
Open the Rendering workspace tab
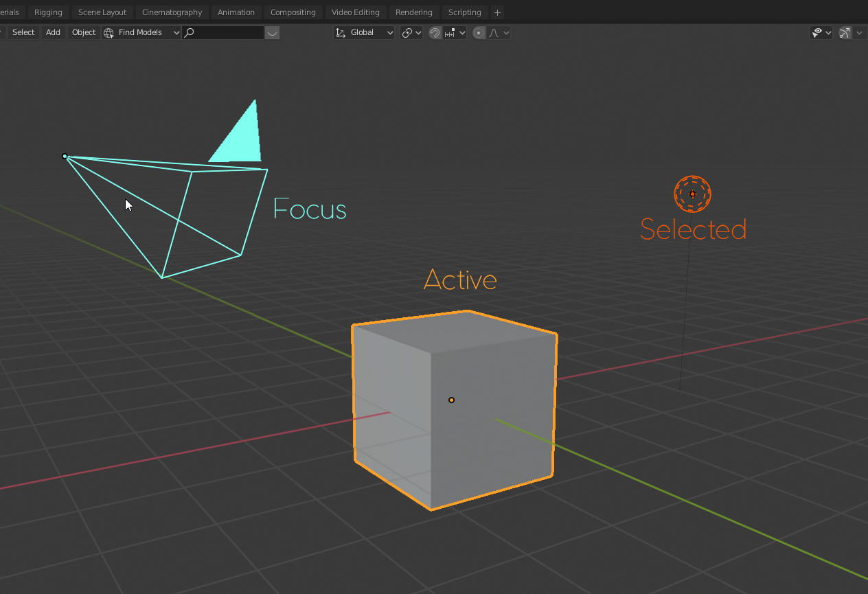click(x=414, y=12)
